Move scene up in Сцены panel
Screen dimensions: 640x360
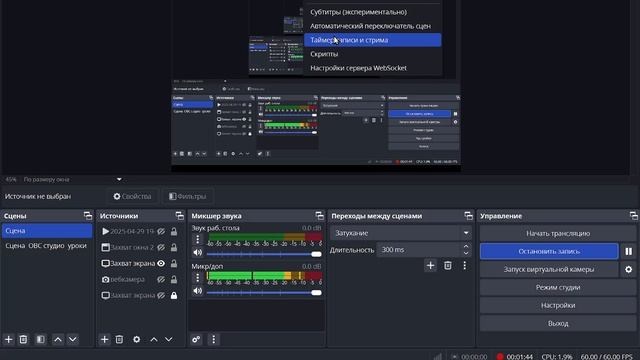tap(58, 339)
